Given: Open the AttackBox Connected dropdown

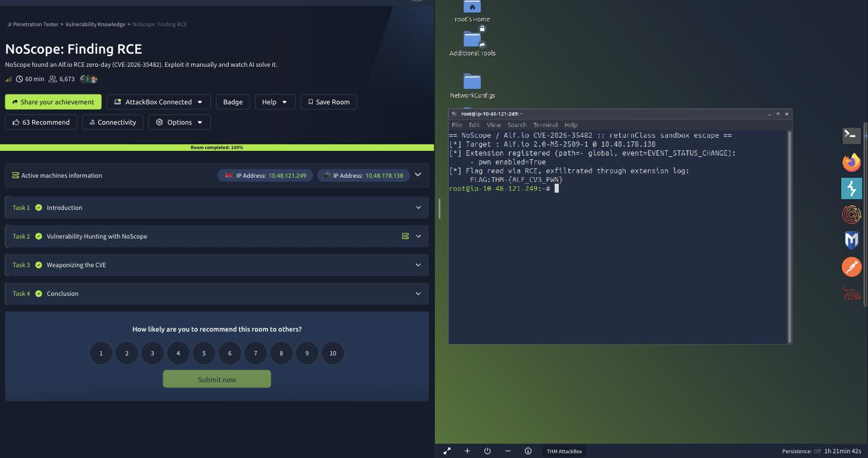Looking at the screenshot, I should 158,102.
